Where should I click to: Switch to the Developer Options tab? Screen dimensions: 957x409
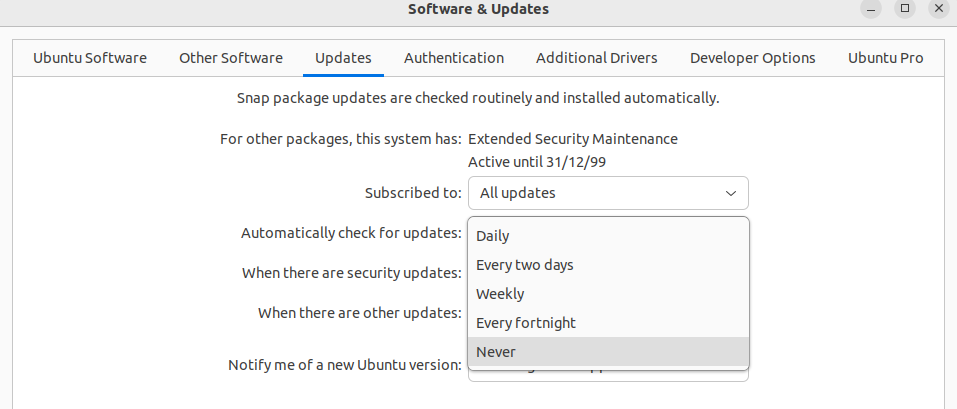click(x=753, y=58)
